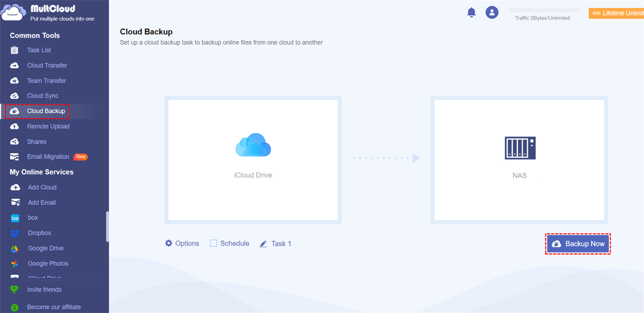
Task: Click the Dropbox logo icon
Action: pyautogui.click(x=16, y=233)
